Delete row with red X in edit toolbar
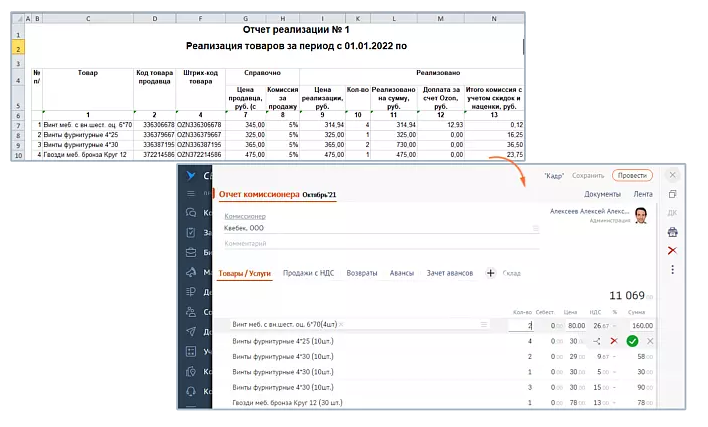The image size is (708, 427). coord(614,341)
